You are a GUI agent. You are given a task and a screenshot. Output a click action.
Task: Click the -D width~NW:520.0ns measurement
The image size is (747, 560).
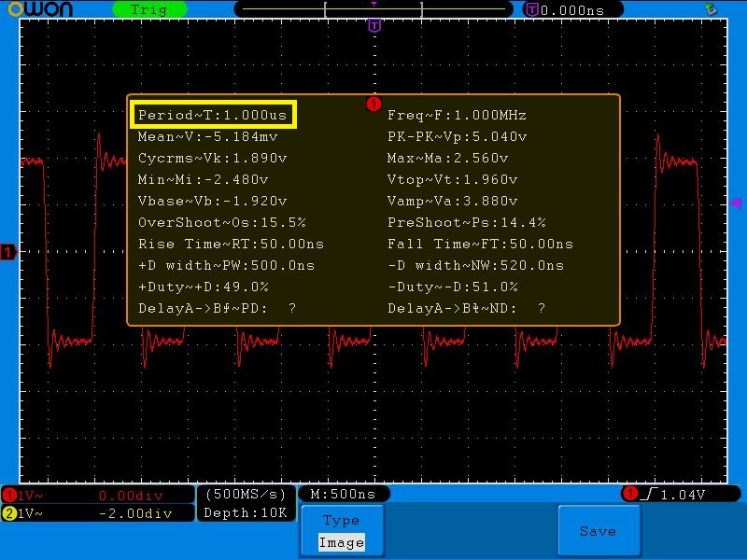[x=476, y=265]
